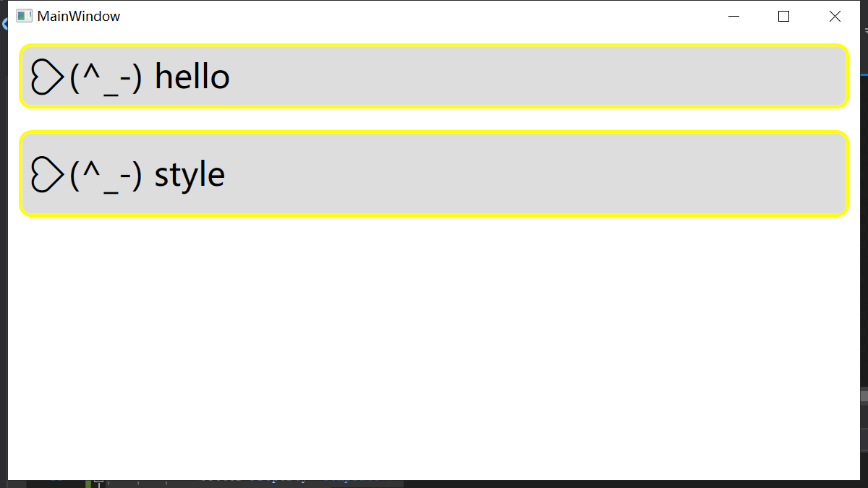Close the MainWindow window
This screenshot has width=868, height=488.
tap(835, 16)
